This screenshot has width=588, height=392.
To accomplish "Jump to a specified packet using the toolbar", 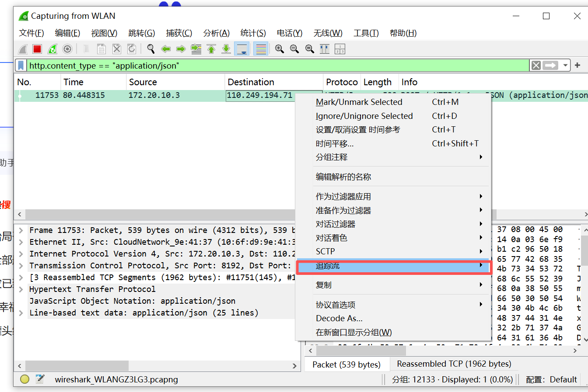I will click(x=196, y=49).
